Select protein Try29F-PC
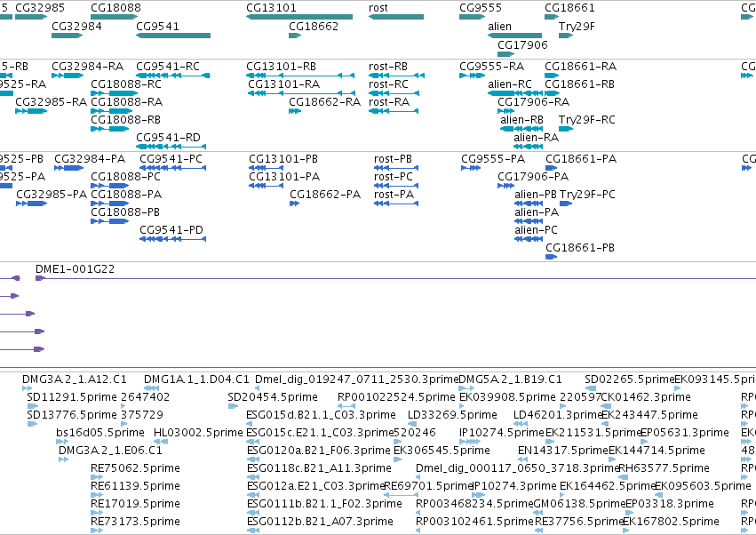This screenshot has width=756, height=535. (x=566, y=204)
